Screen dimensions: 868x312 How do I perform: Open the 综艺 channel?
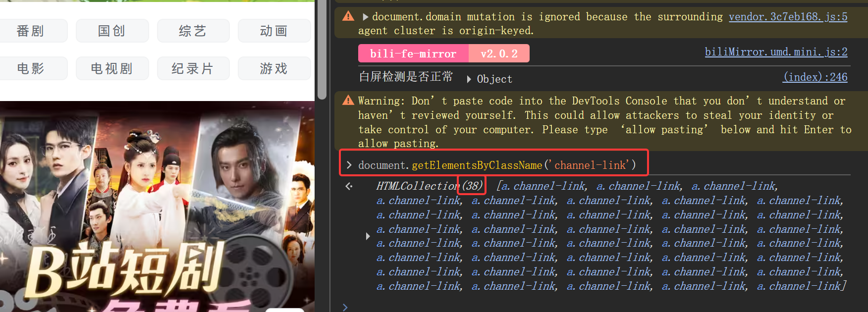[193, 31]
